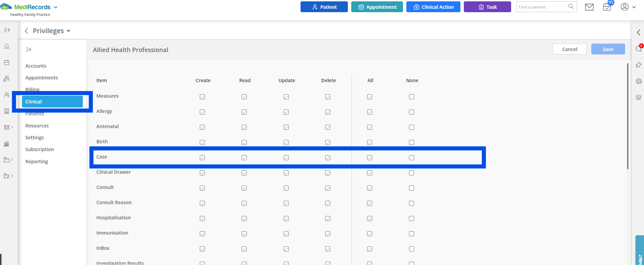The height and width of the screenshot is (265, 644).
Task: Expand the user account menu
Action: click(628, 7)
